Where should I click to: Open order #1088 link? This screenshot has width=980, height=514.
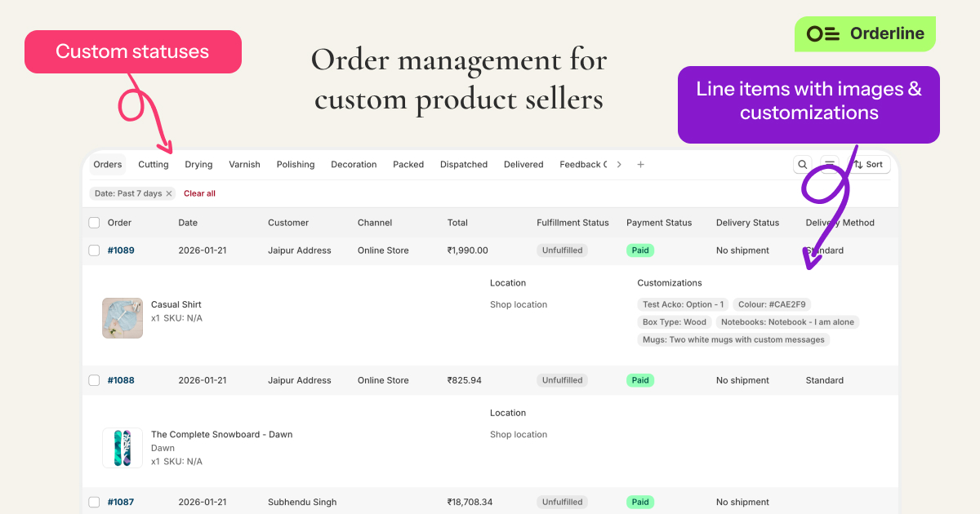[121, 380]
